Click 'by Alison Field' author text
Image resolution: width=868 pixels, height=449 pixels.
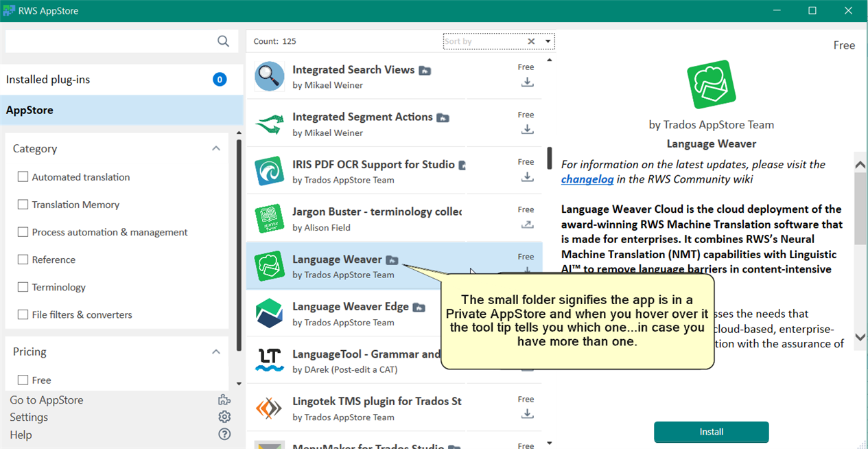tap(321, 227)
